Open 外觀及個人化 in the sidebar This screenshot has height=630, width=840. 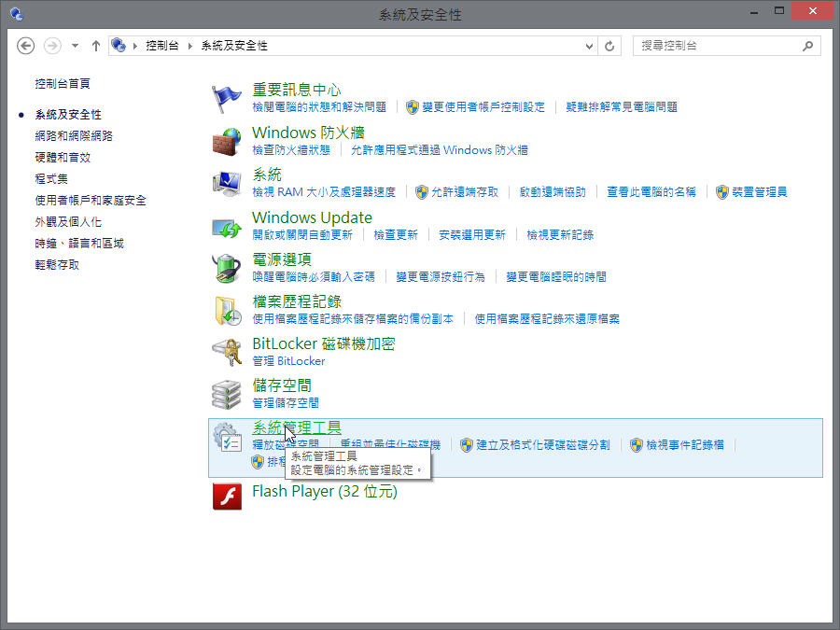tap(68, 222)
